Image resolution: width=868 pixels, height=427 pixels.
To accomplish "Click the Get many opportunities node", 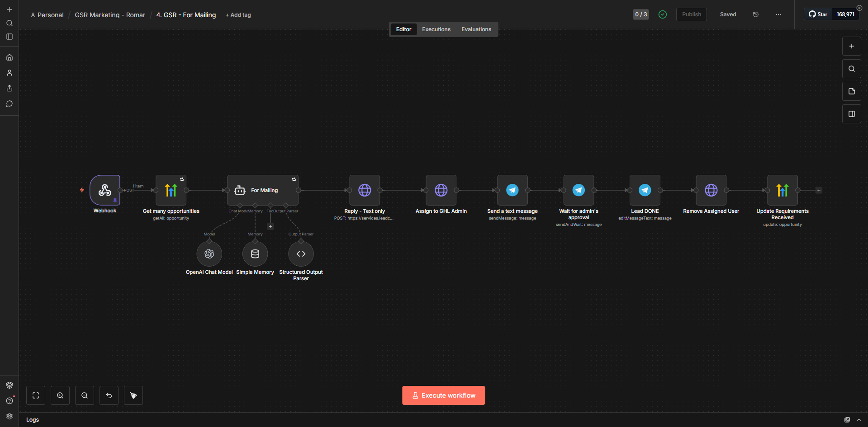I will pos(171,190).
